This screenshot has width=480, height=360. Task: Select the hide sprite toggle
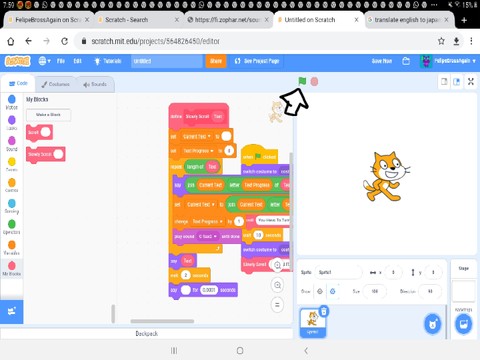point(332,291)
